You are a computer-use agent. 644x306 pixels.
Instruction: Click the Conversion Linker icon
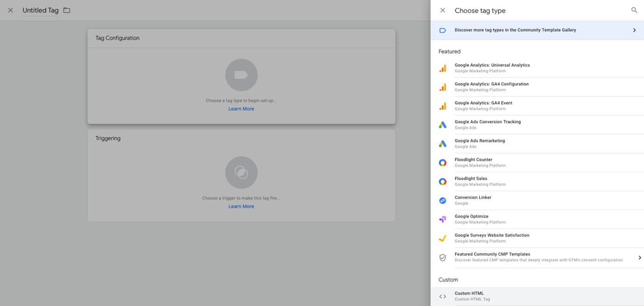click(x=442, y=200)
